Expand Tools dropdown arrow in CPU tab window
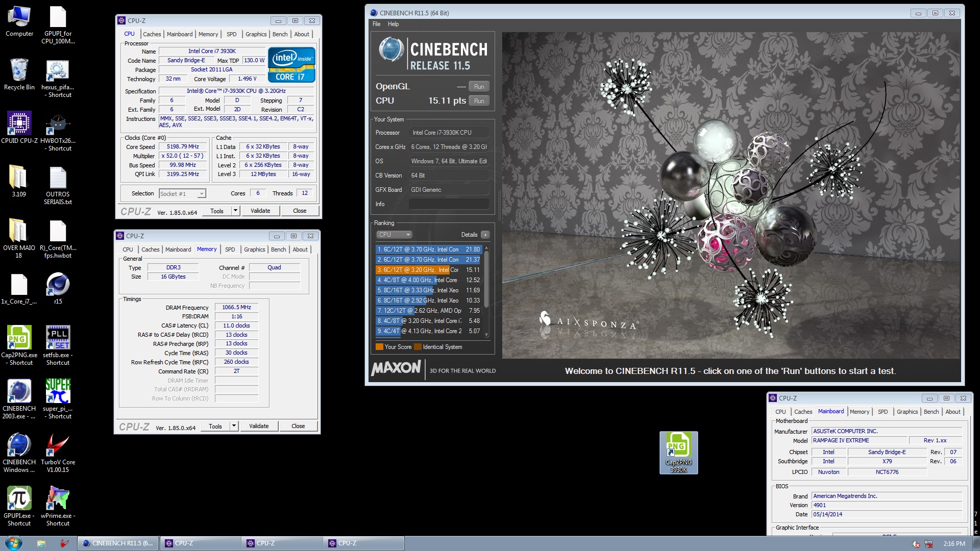This screenshot has height=551, width=980. click(235, 211)
